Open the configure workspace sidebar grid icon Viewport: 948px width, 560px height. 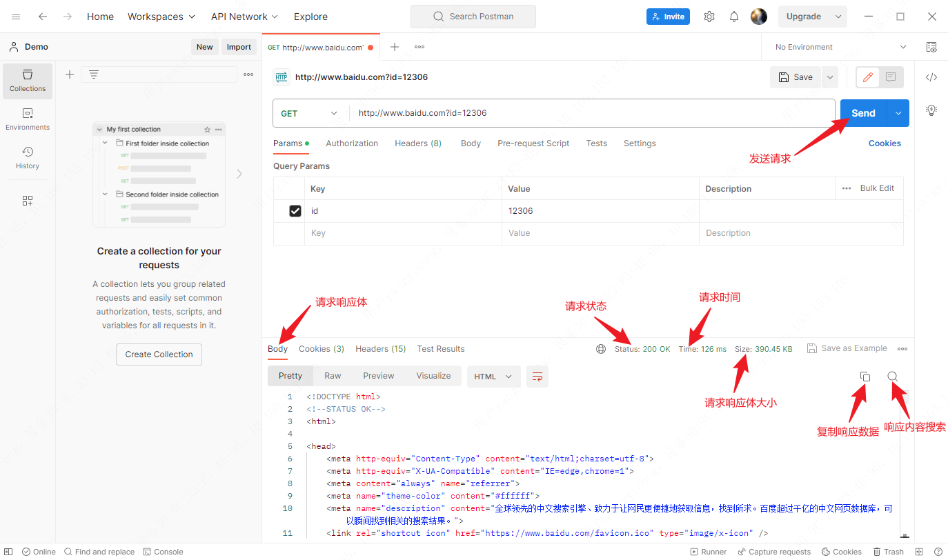click(x=28, y=201)
